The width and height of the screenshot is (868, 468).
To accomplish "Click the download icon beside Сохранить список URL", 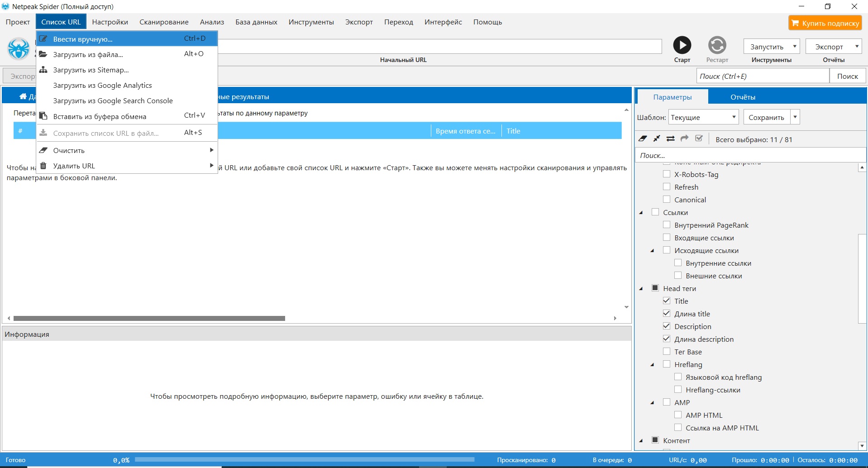I will point(43,133).
